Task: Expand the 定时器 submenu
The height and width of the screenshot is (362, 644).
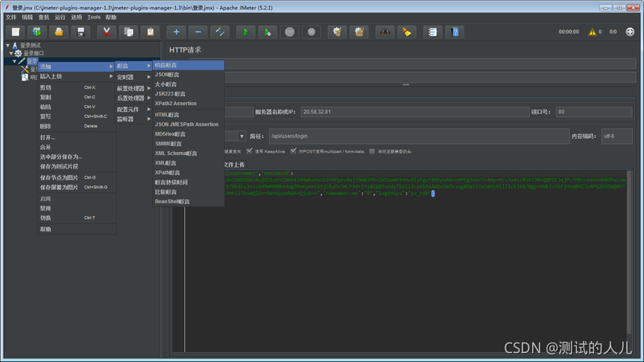Action: (133, 77)
